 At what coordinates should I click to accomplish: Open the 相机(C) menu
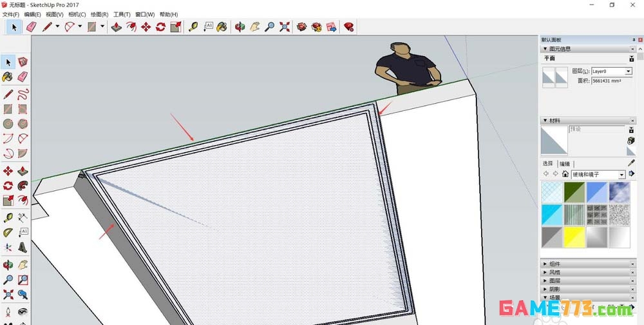[77, 14]
